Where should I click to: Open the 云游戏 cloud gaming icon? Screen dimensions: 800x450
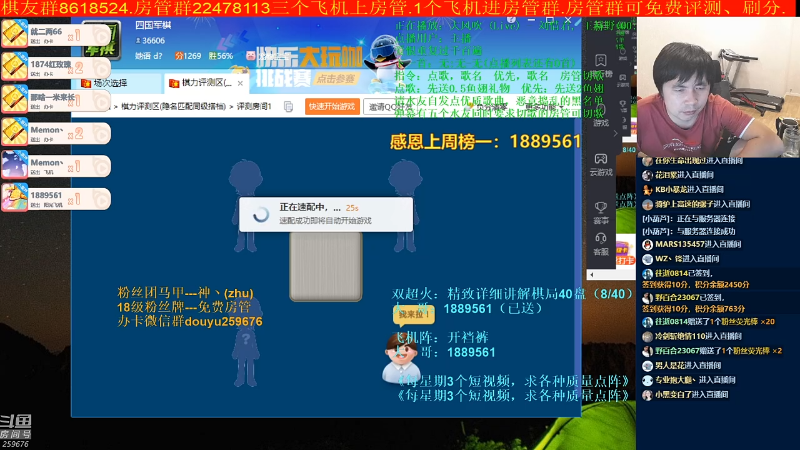[x=601, y=164]
